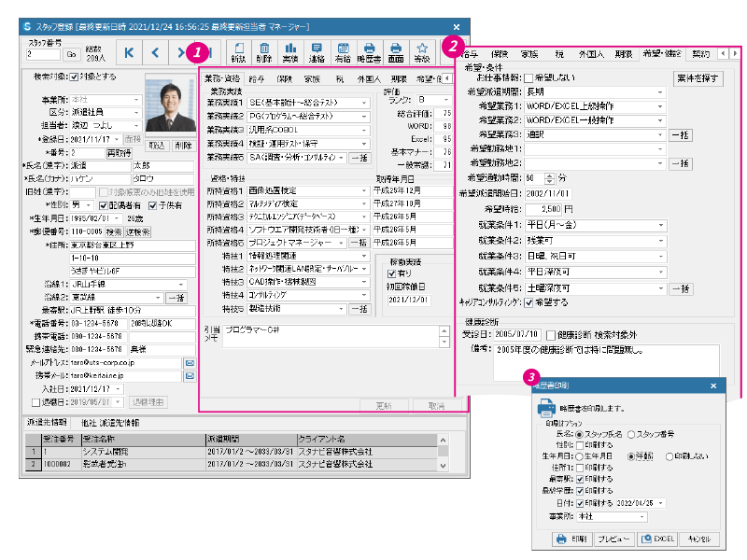
Task: Toggle 稼働実績 有り checkbox
Action: click(x=391, y=273)
